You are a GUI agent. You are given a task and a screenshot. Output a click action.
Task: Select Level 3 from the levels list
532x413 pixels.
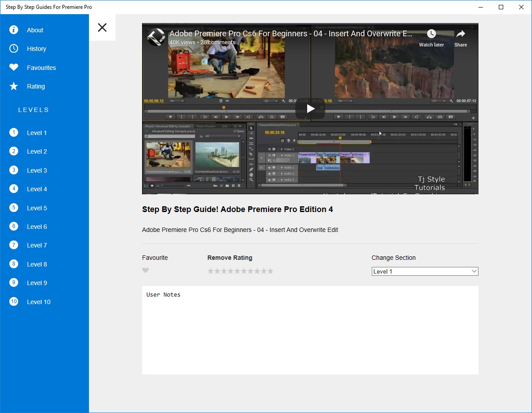point(37,170)
